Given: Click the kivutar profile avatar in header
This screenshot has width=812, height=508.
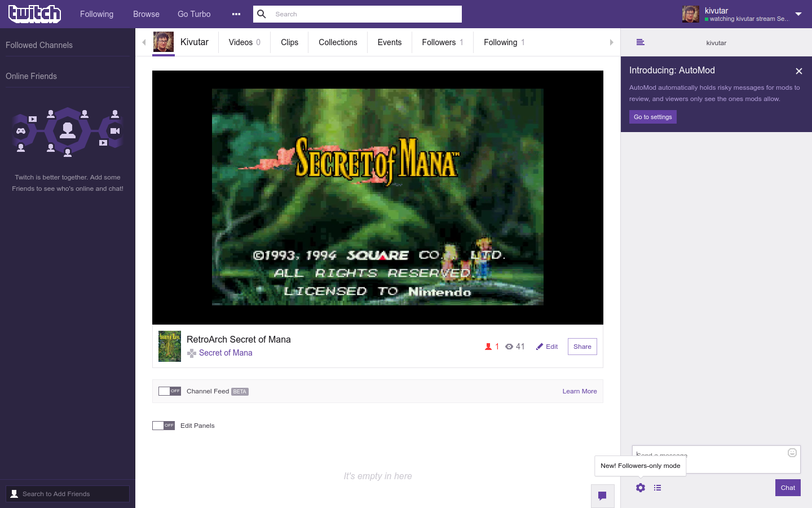Looking at the screenshot, I should [690, 14].
